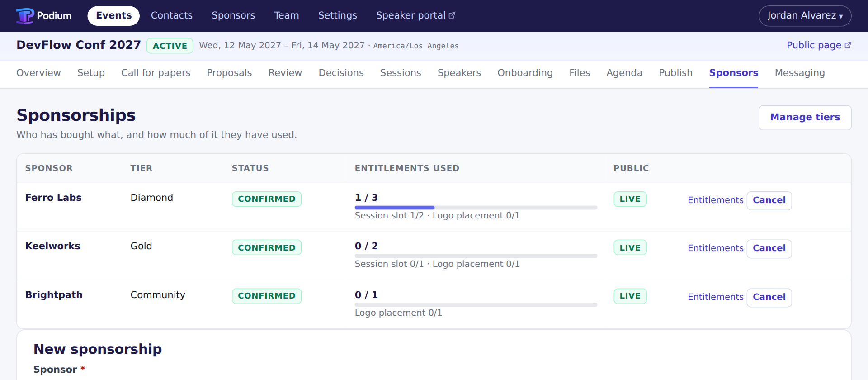The height and width of the screenshot is (380, 868).
Task: Cancel the Ferro Labs sponsorship
Action: click(x=769, y=200)
